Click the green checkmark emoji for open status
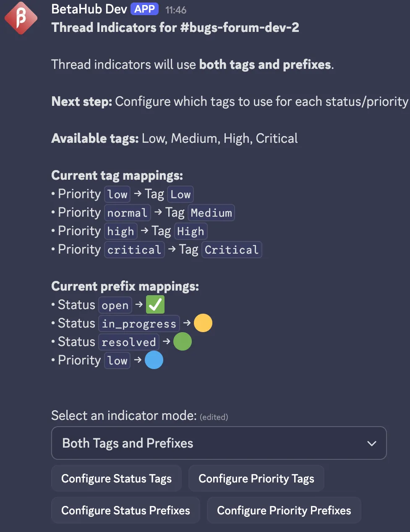410x532 pixels. [x=155, y=305]
